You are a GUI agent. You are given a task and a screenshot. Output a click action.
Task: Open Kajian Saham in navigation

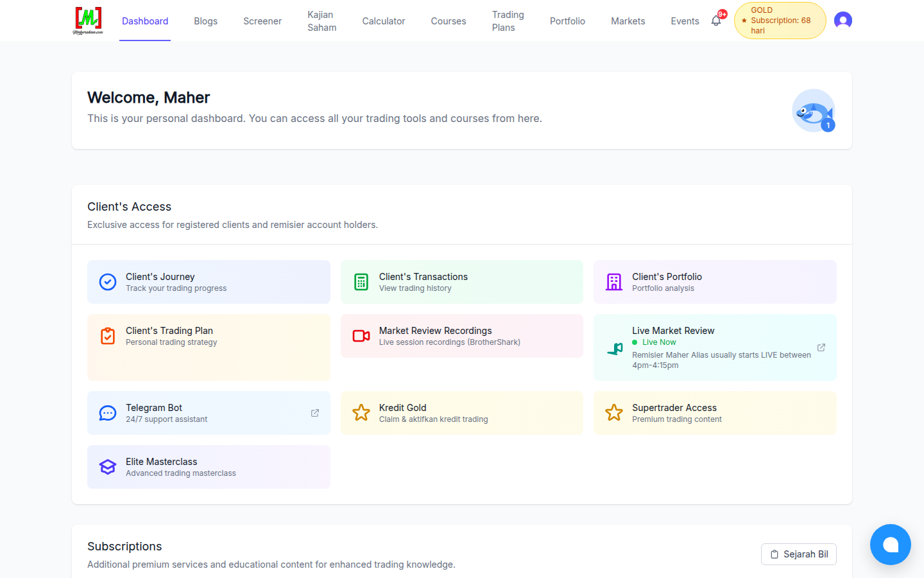tap(322, 21)
